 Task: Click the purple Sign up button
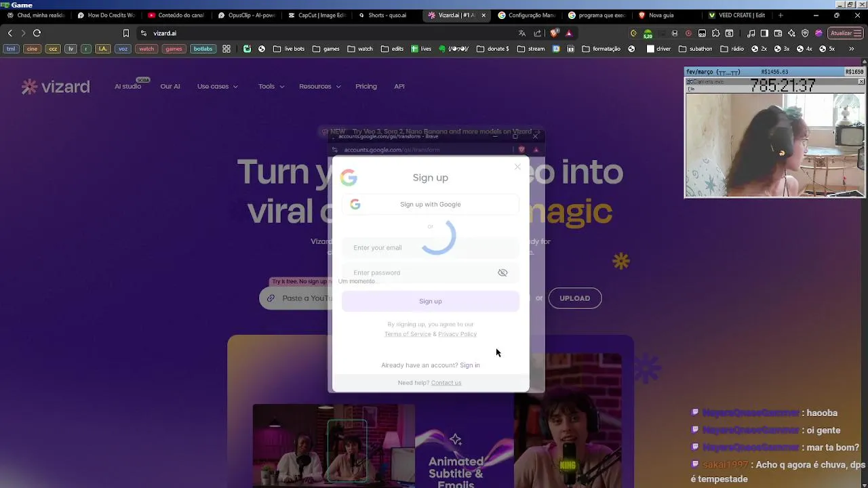pyautogui.click(x=431, y=302)
